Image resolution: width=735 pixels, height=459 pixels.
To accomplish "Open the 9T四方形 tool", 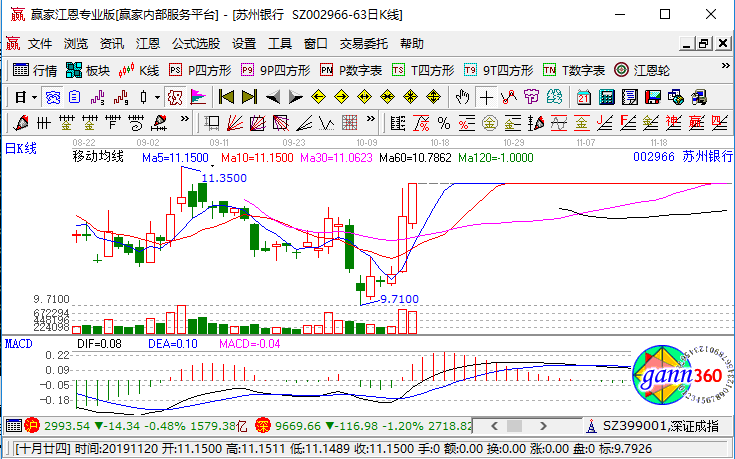I will pyautogui.click(x=499, y=70).
